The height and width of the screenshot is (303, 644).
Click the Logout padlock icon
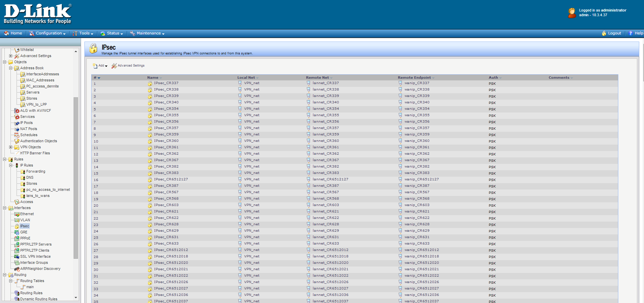[x=604, y=33]
